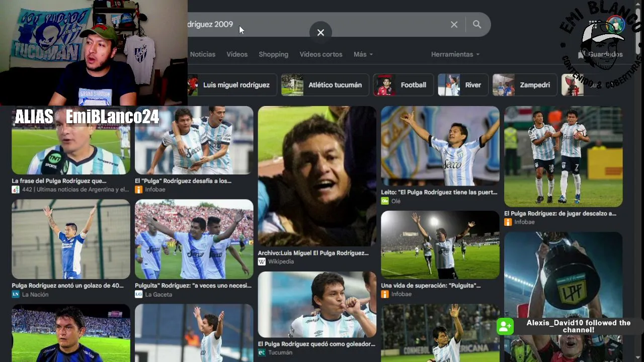The height and width of the screenshot is (362, 644).
Task: Expand the Más dropdown
Action: (x=363, y=54)
